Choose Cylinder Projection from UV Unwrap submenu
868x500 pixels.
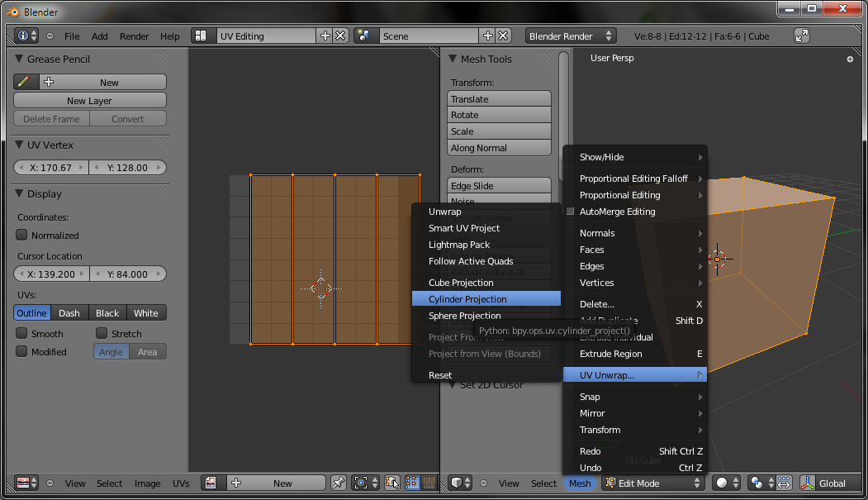[467, 299]
